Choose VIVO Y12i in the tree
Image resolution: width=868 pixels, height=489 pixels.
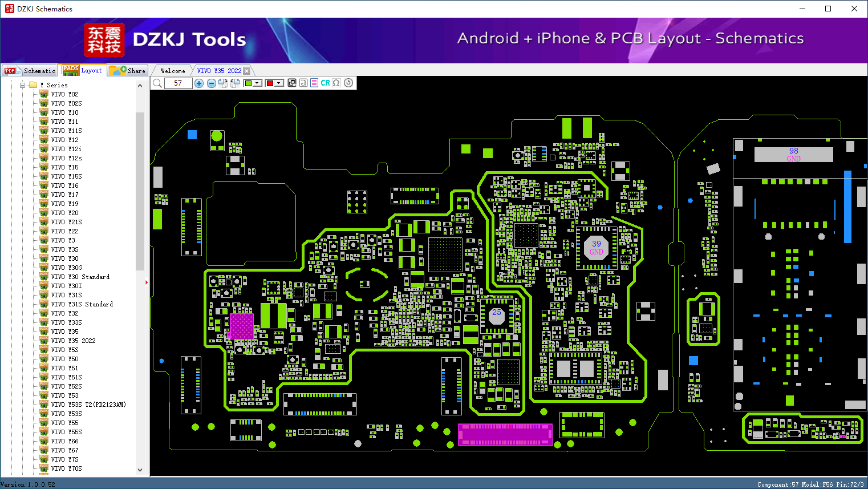click(66, 149)
